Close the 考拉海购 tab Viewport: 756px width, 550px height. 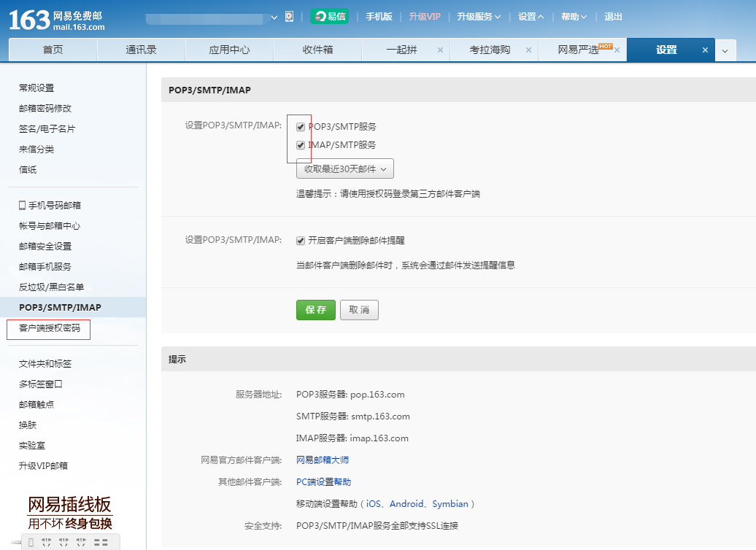pyautogui.click(x=528, y=50)
